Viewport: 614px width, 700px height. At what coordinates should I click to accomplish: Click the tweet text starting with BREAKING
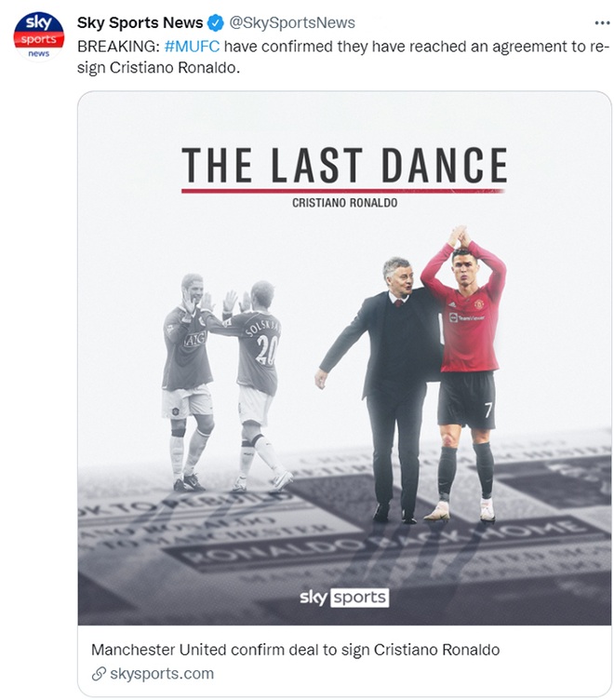(x=342, y=57)
